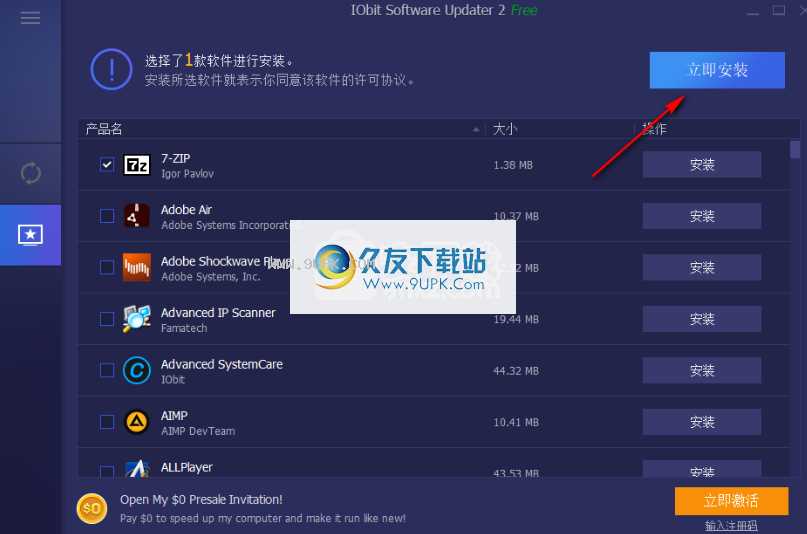Screen dimensions: 807x534
Task: Click 安装 for 7-ZIP
Action: point(702,165)
